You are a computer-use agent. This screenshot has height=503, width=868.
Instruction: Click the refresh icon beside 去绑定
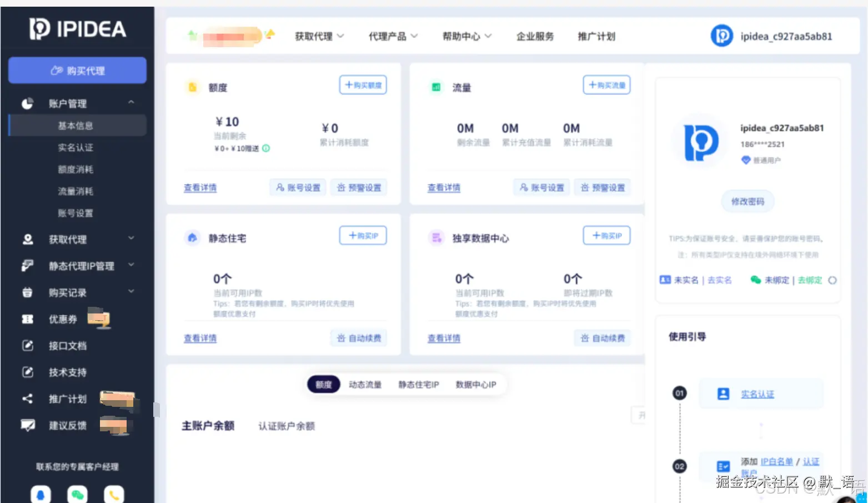point(833,280)
